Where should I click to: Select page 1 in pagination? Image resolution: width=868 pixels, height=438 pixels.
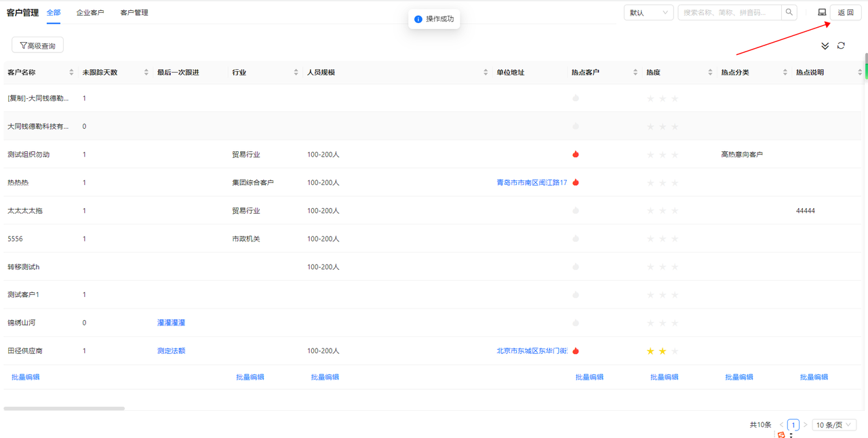[x=793, y=425]
